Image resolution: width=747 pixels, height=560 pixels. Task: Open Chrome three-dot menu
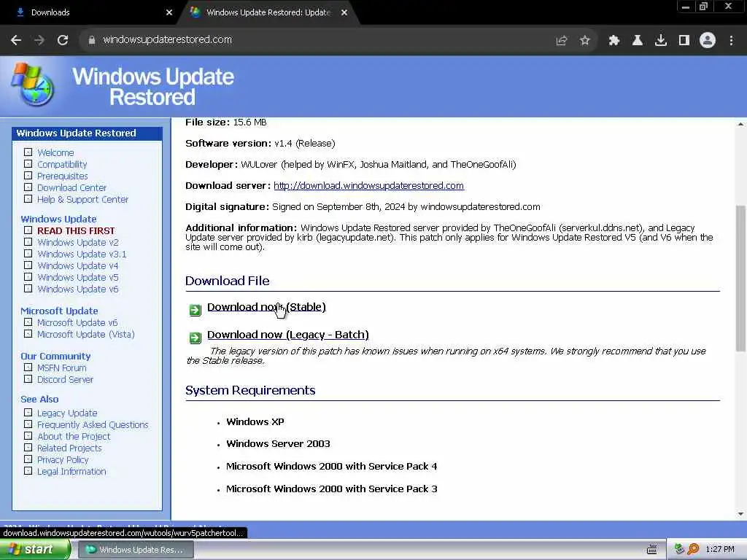[731, 41]
